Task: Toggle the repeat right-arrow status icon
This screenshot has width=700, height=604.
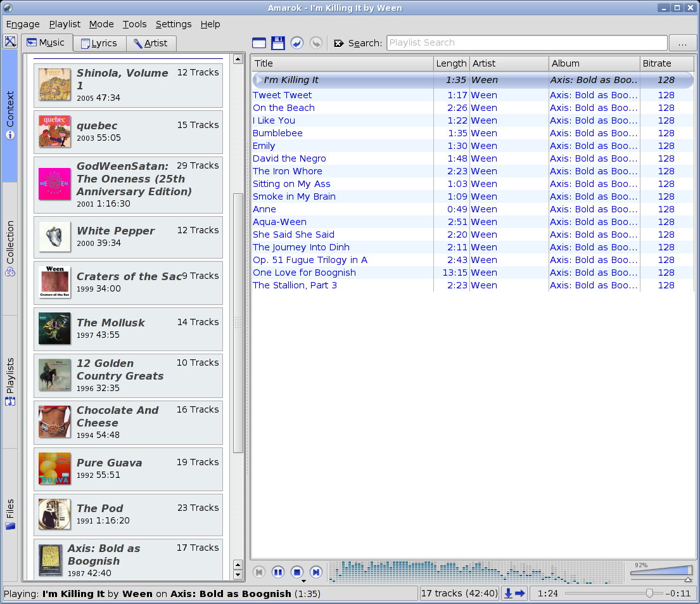Action: [x=519, y=593]
